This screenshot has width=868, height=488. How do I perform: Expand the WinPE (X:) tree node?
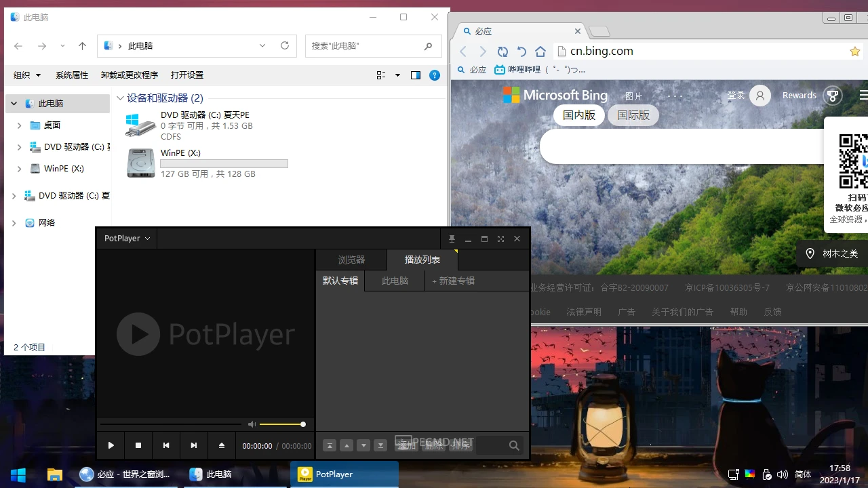pyautogui.click(x=19, y=169)
